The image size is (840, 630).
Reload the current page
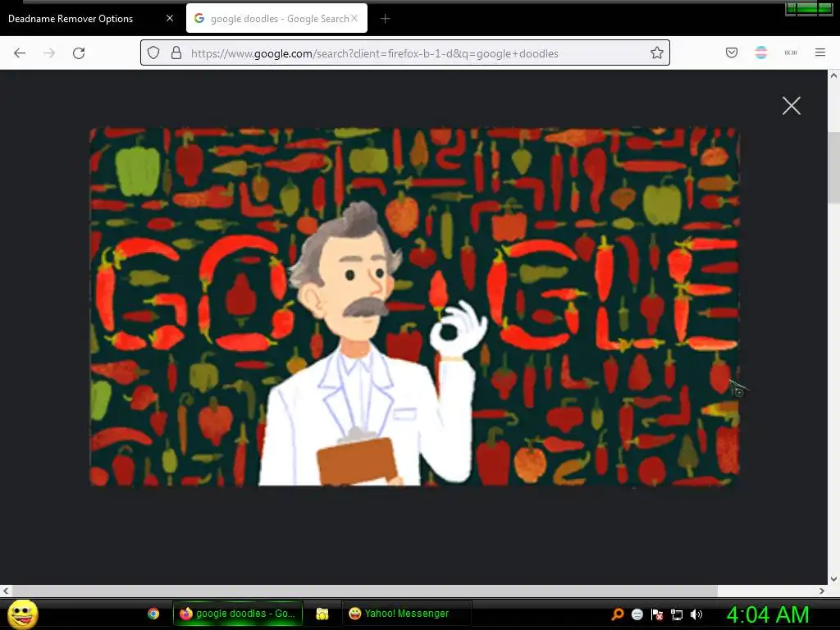pos(79,53)
